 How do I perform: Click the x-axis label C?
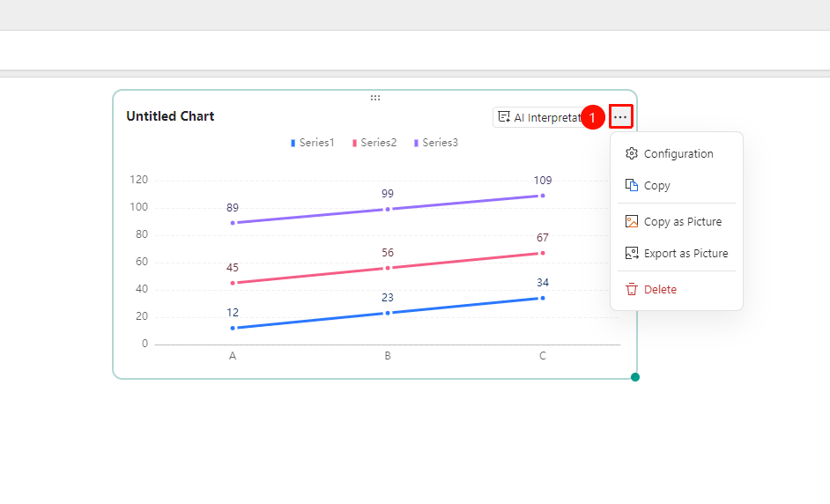pyautogui.click(x=543, y=356)
